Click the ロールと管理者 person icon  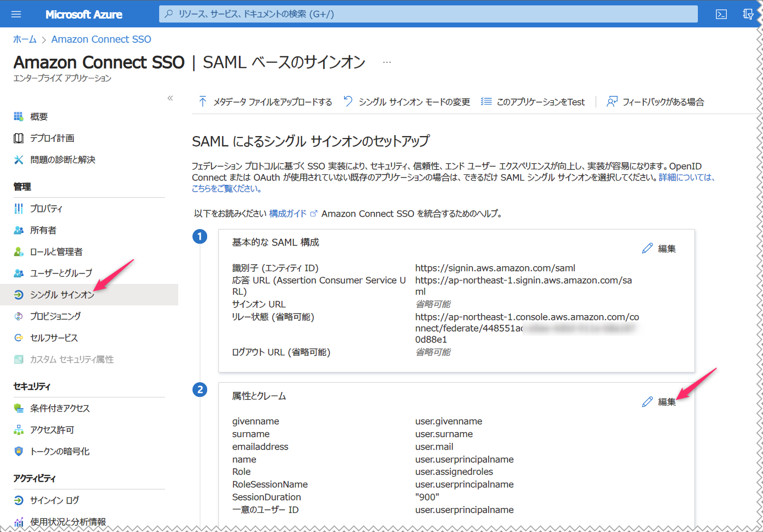(x=19, y=252)
